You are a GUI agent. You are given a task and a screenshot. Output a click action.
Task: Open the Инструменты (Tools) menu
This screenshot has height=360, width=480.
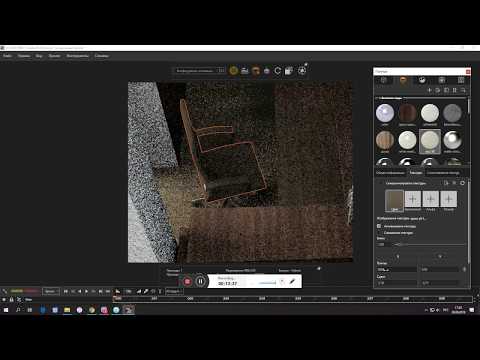click(x=77, y=56)
